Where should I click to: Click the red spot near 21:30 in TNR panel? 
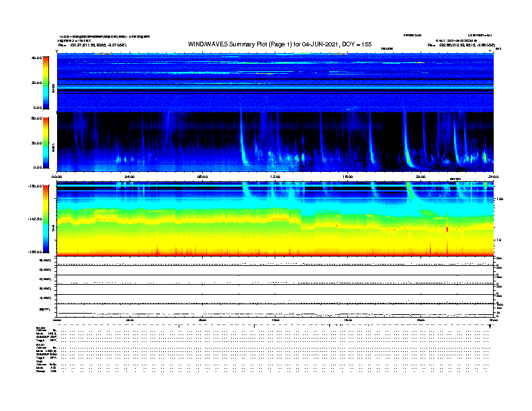pos(447,229)
